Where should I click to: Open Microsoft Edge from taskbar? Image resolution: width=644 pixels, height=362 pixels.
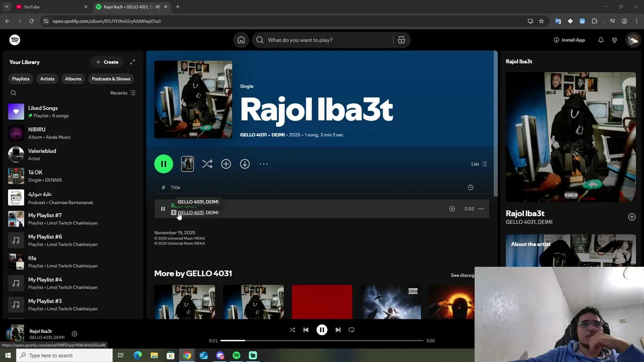pos(137,355)
